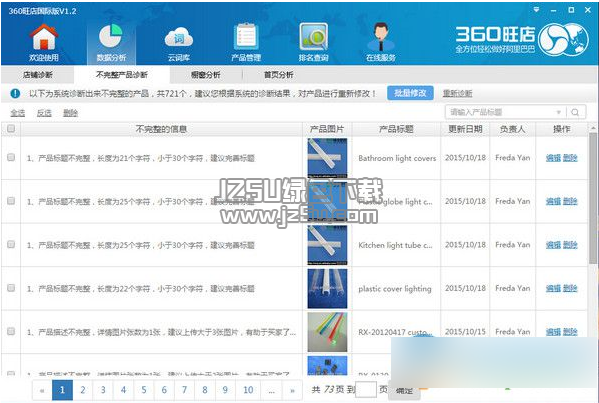599x403 pixels.
Task: Open the 云词库 cloud icon
Action: [x=178, y=38]
